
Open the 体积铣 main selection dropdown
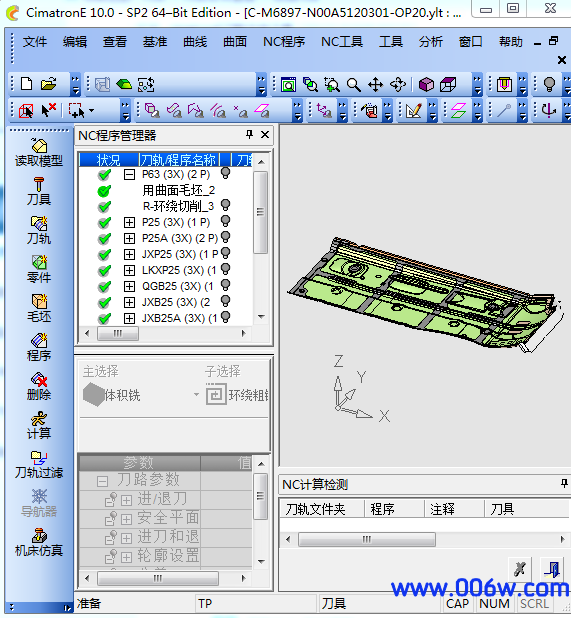point(196,395)
